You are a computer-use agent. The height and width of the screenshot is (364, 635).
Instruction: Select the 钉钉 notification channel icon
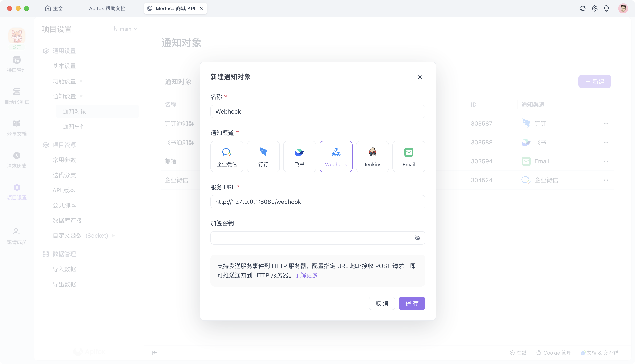click(x=263, y=156)
